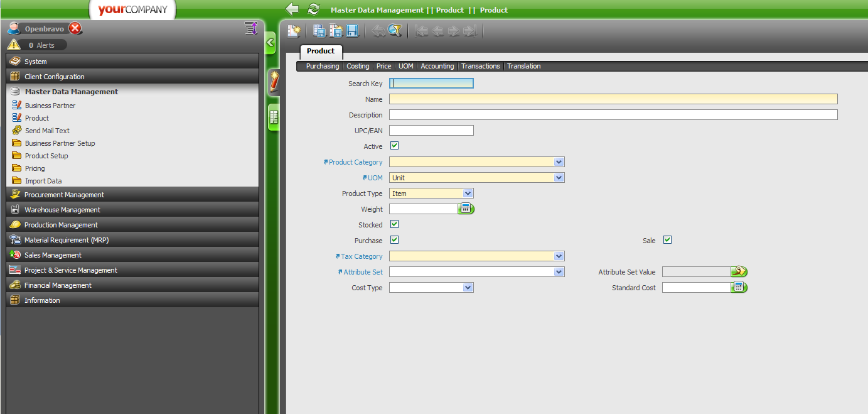The image size is (868, 414).
Task: Open Business Partner in the sidebar
Action: pyautogui.click(x=50, y=106)
